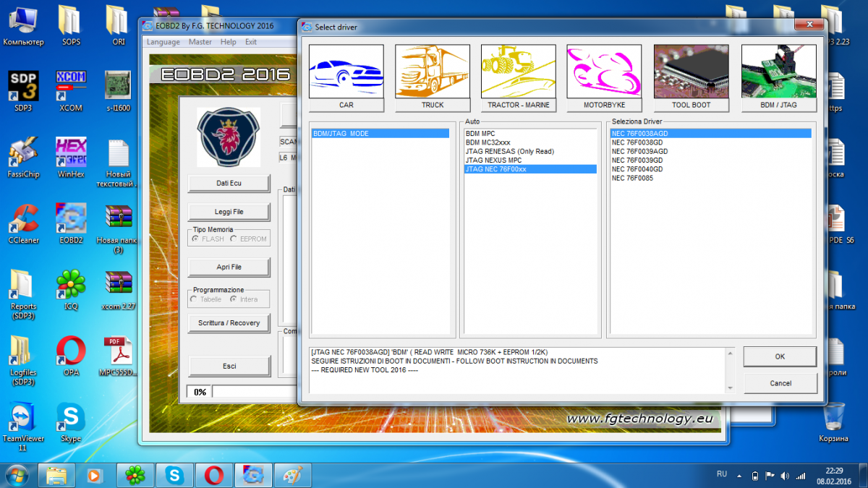Click the Apri File button
Viewport: 868px width, 488px height.
229,267
